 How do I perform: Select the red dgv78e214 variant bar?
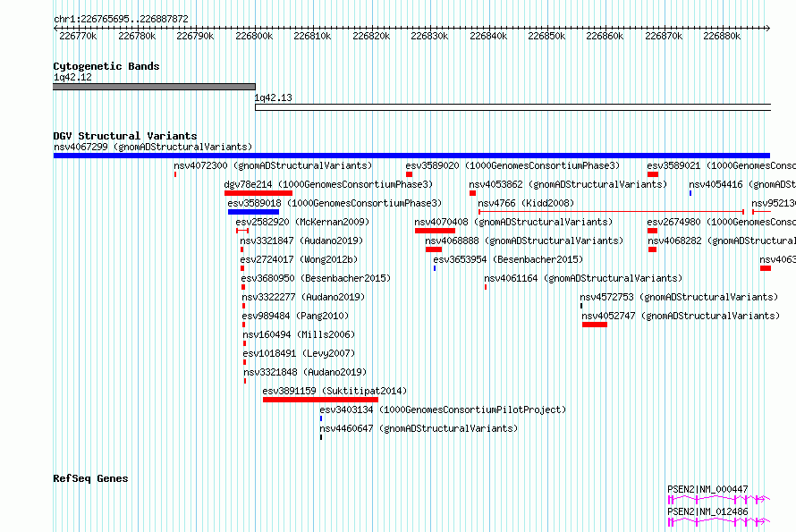[258, 193]
